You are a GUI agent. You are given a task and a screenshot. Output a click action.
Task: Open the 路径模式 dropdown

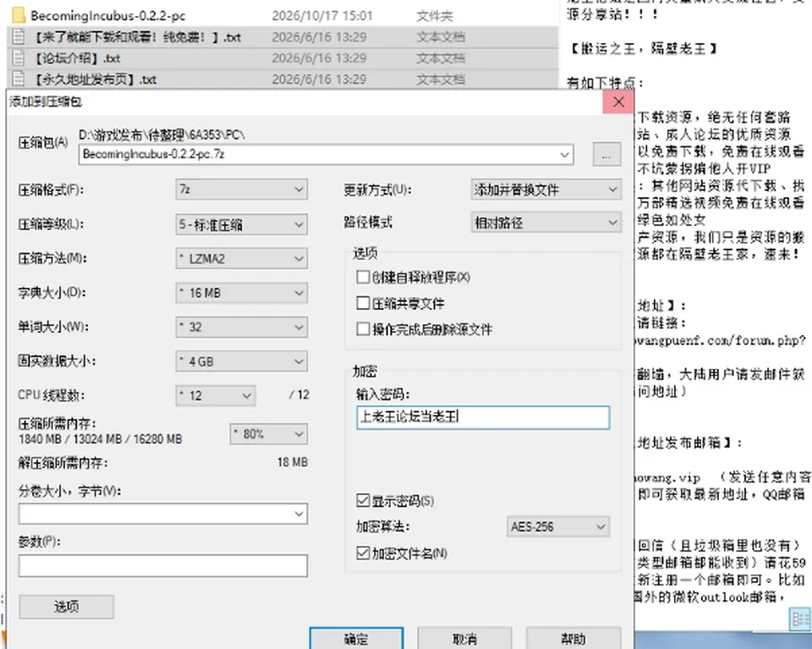546,223
